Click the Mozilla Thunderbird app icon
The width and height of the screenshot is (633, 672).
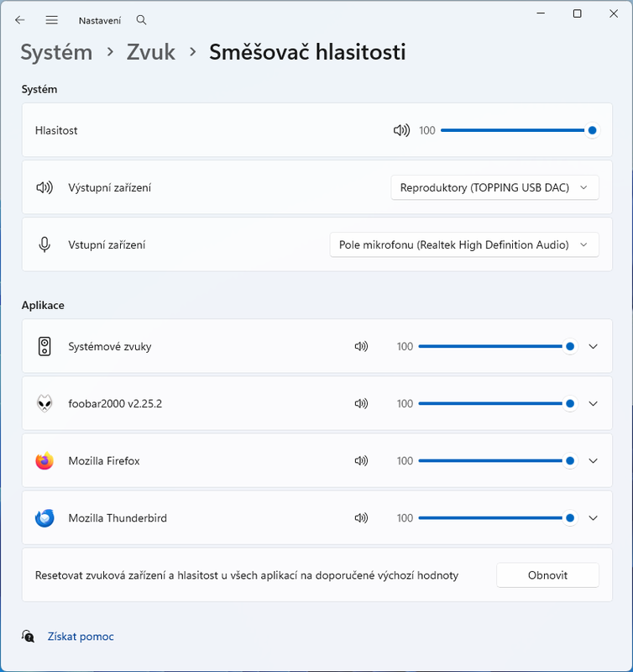click(44, 518)
